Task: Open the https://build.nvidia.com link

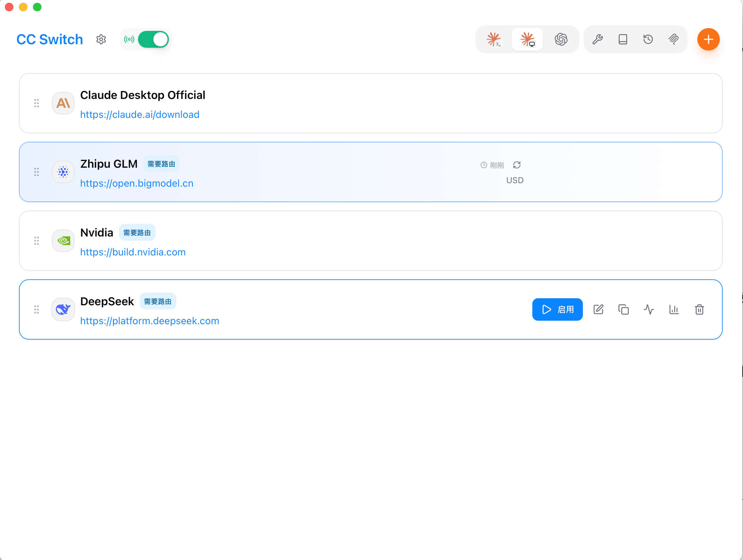Action: pyautogui.click(x=133, y=252)
